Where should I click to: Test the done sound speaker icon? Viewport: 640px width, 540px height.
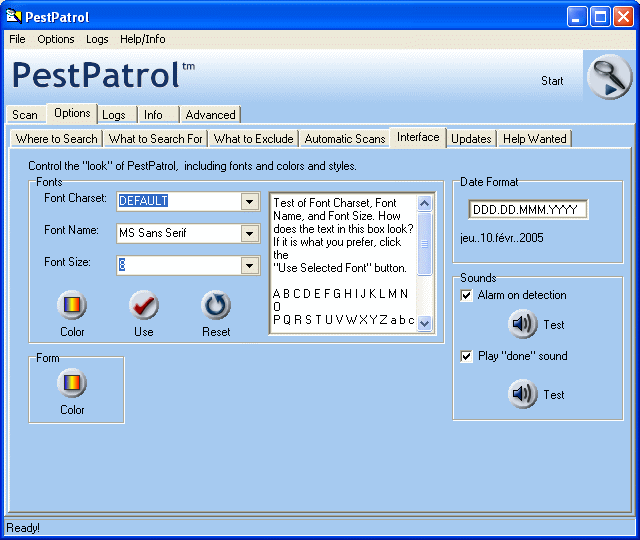pyautogui.click(x=522, y=394)
